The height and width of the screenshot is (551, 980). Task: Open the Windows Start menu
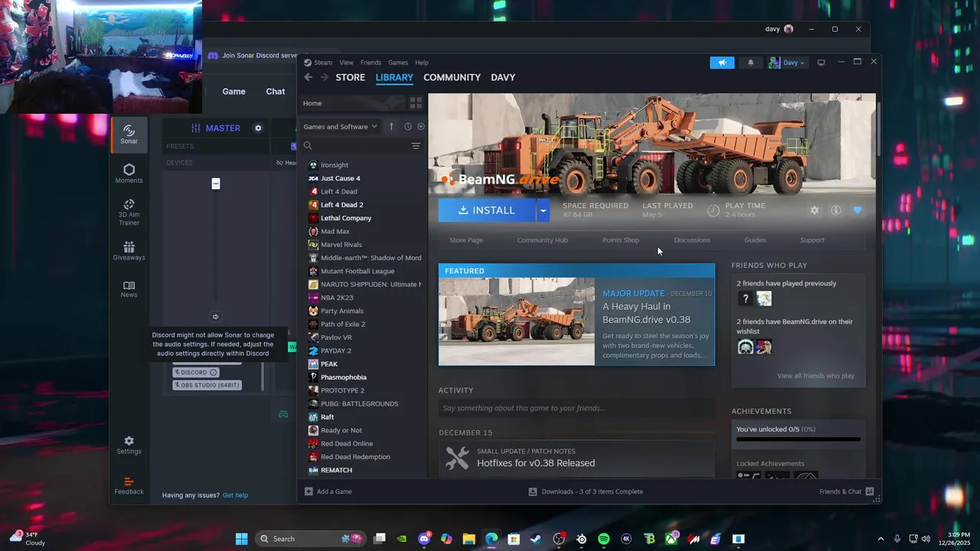(241, 539)
